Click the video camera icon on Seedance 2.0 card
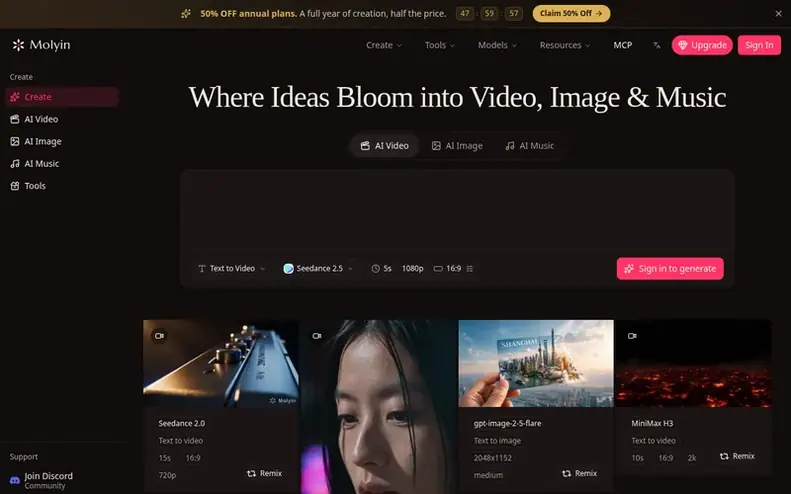The height and width of the screenshot is (494, 791). point(159,336)
